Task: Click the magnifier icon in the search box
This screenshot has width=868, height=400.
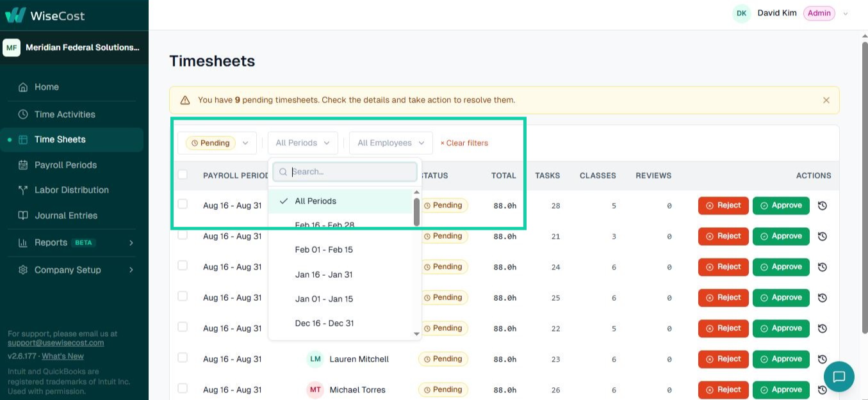Action: pos(283,172)
